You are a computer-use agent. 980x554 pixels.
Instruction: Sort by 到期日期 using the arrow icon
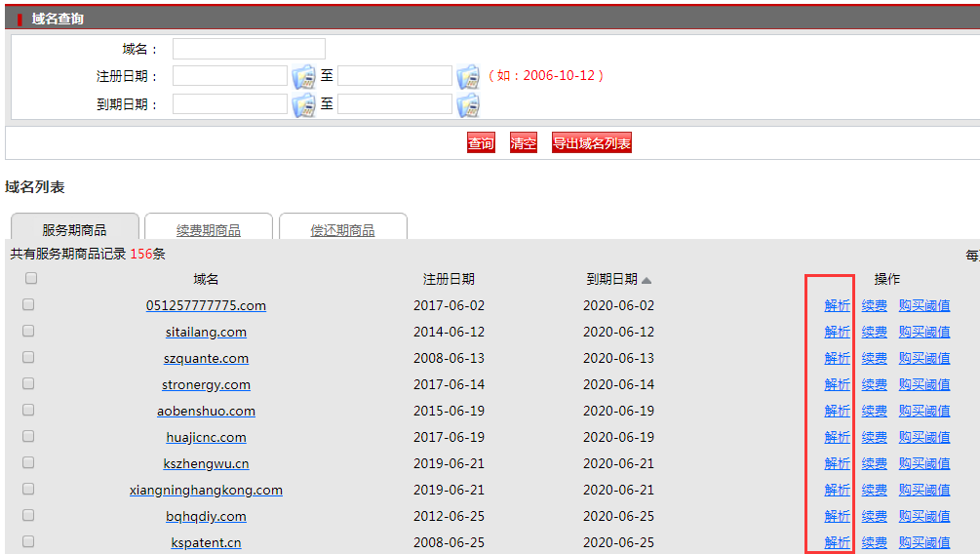(x=647, y=280)
